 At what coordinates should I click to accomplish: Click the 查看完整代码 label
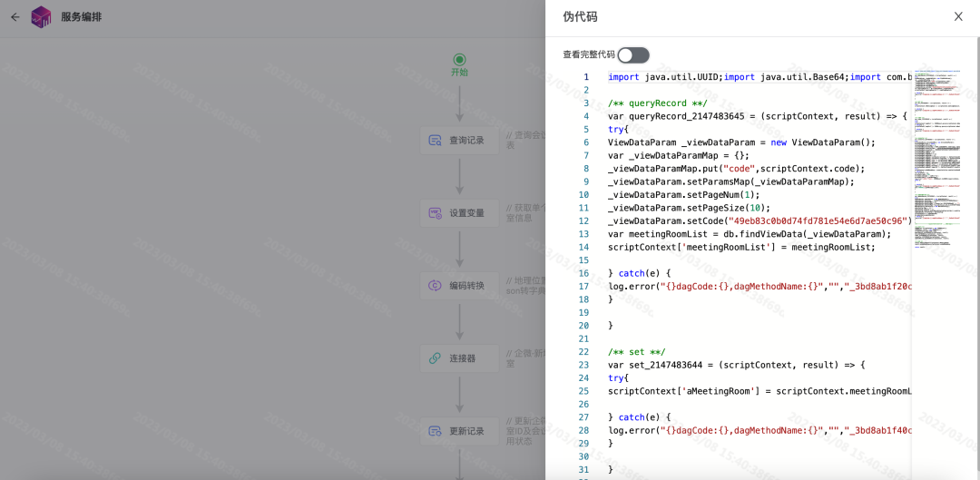click(589, 55)
